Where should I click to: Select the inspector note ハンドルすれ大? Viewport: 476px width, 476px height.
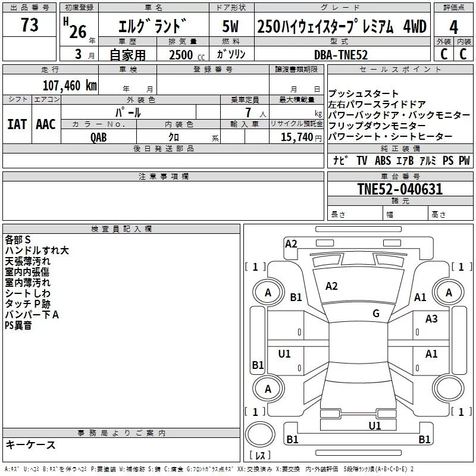tap(37, 250)
